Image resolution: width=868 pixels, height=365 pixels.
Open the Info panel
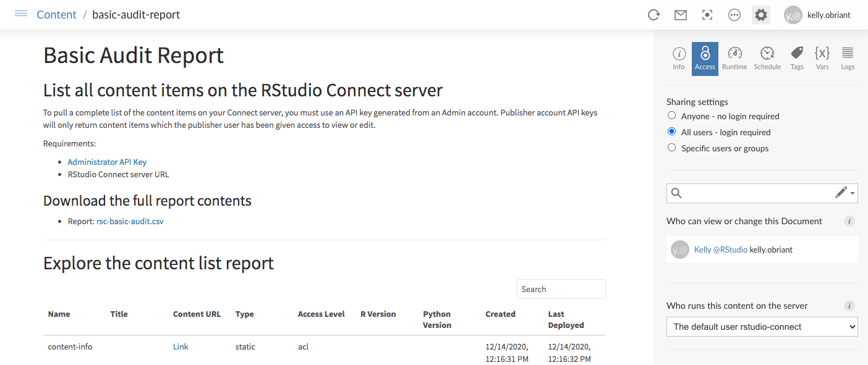678,58
